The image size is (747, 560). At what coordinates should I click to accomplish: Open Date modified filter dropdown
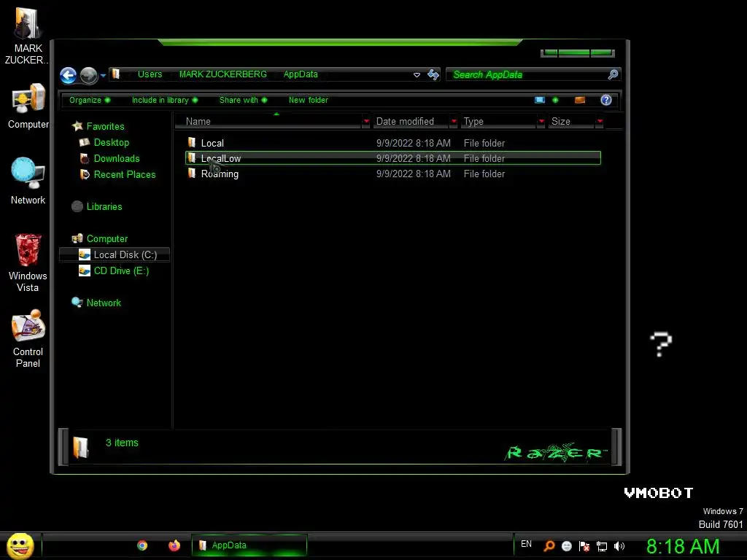click(x=454, y=122)
